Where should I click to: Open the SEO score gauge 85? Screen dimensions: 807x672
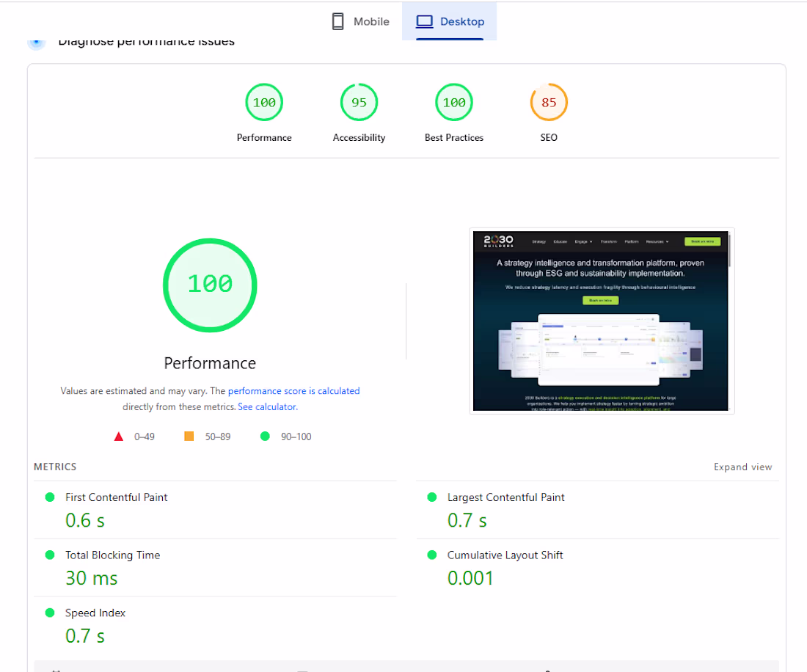pos(549,103)
